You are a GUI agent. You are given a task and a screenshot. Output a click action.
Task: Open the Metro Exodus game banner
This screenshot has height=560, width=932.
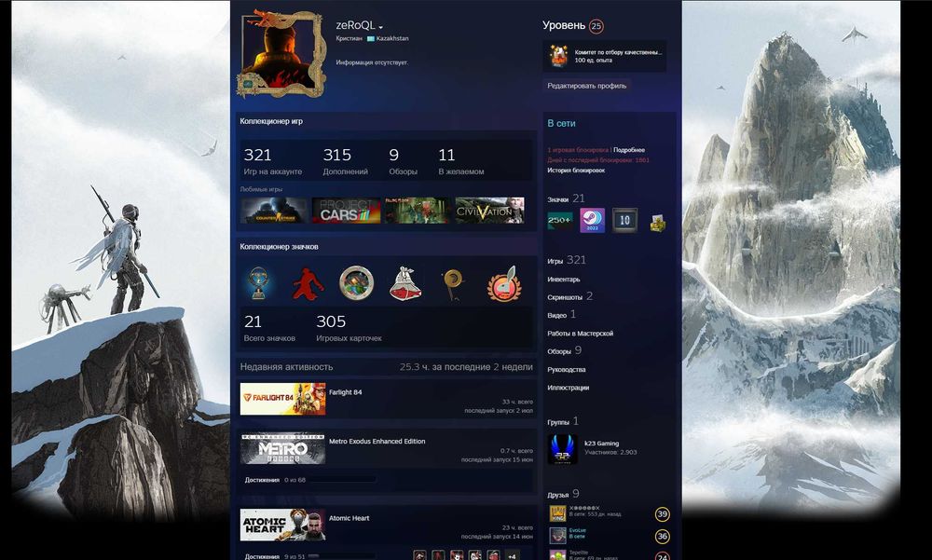(x=283, y=448)
